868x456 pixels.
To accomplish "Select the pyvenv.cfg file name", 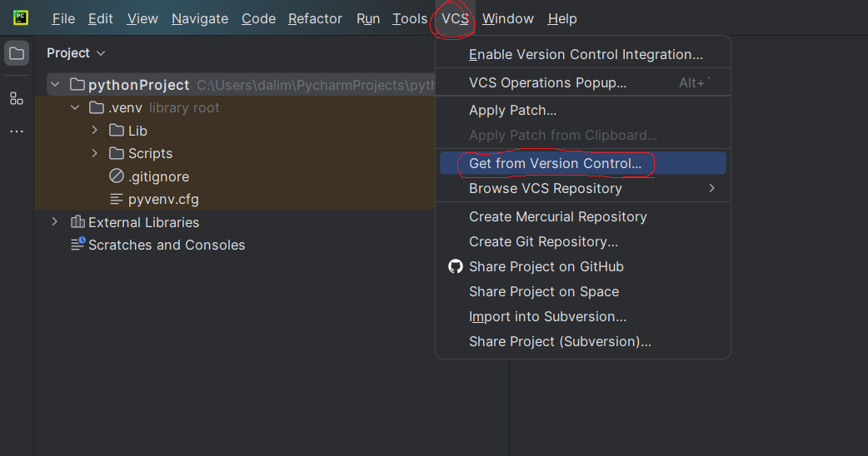I will (x=163, y=200).
